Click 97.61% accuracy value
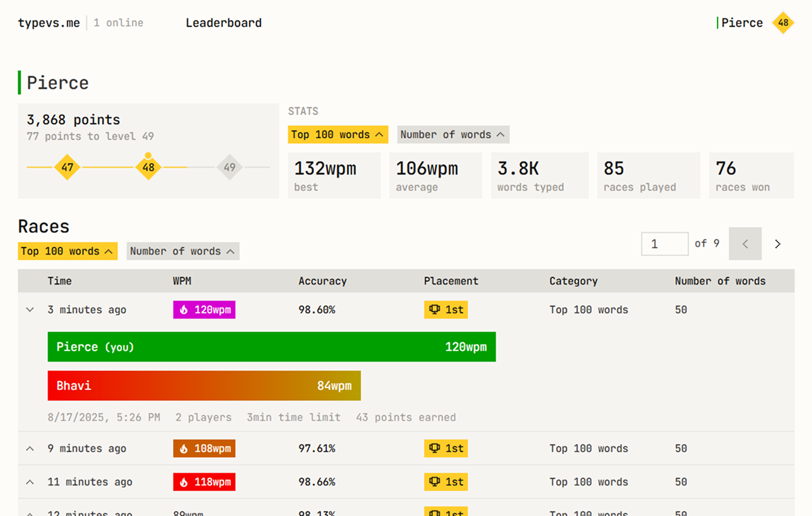The height and width of the screenshot is (516, 812). coord(317,448)
